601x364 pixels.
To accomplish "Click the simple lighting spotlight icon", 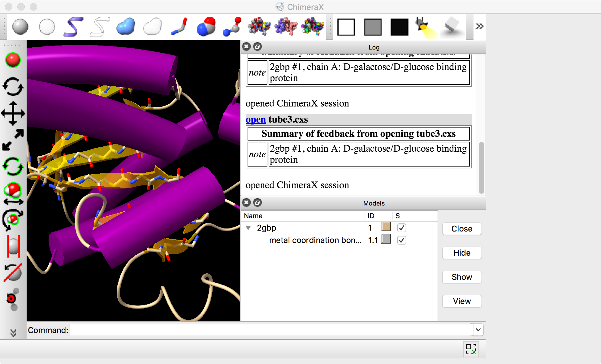I will coord(426,27).
